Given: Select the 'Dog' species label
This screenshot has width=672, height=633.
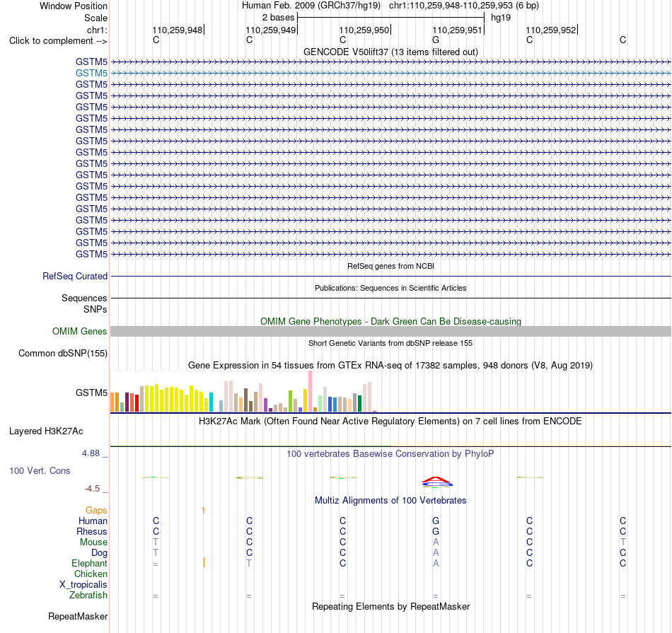Looking at the screenshot, I should tap(99, 553).
